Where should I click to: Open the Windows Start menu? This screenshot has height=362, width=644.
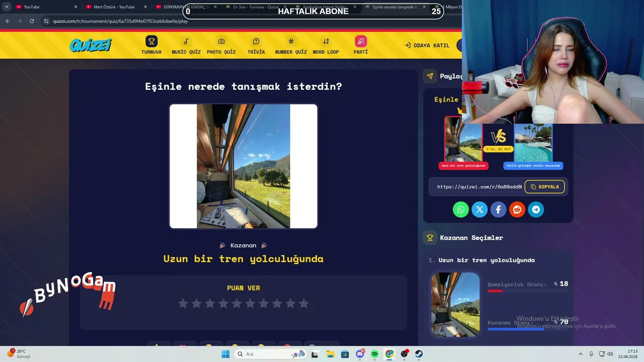225,354
